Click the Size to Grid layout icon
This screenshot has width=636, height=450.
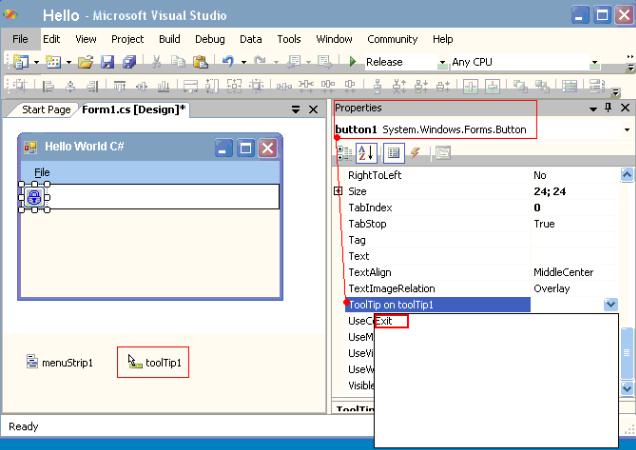click(x=256, y=85)
